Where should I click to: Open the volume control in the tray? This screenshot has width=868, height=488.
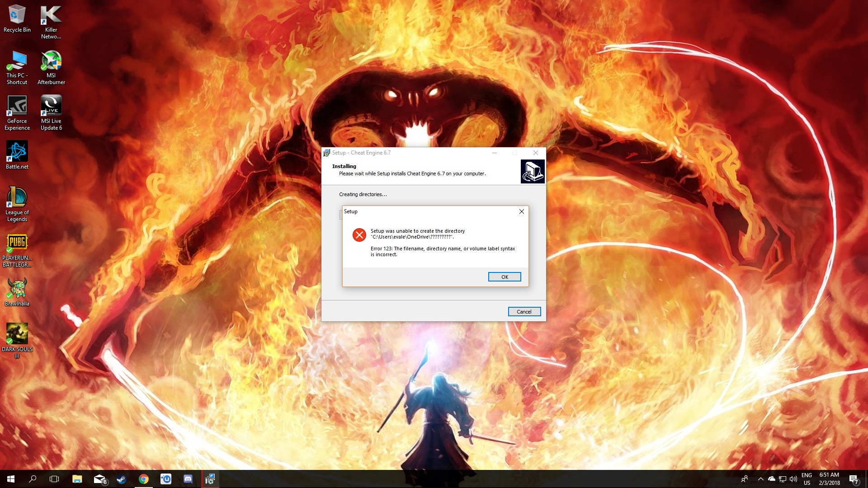793,479
